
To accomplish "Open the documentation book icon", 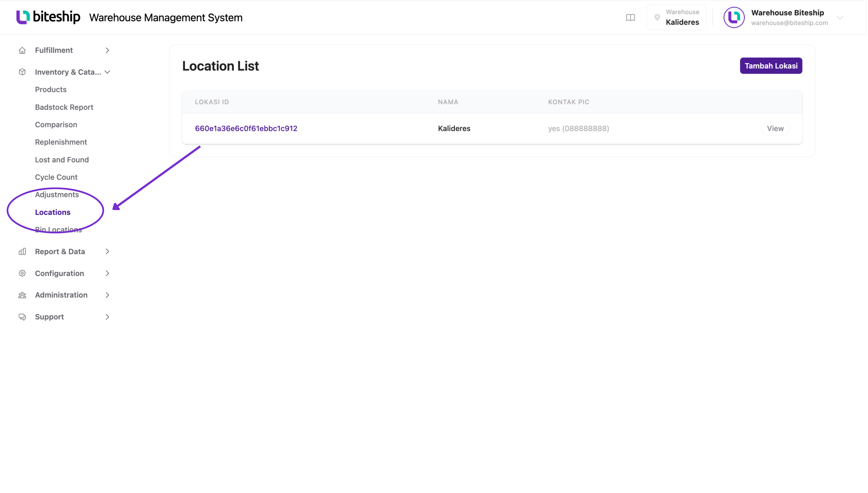I will click(x=630, y=18).
